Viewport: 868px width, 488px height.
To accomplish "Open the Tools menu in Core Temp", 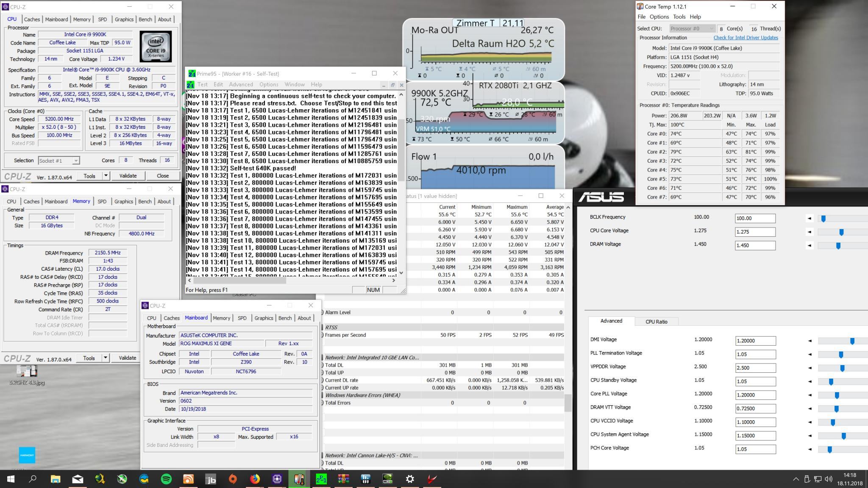I will point(679,17).
